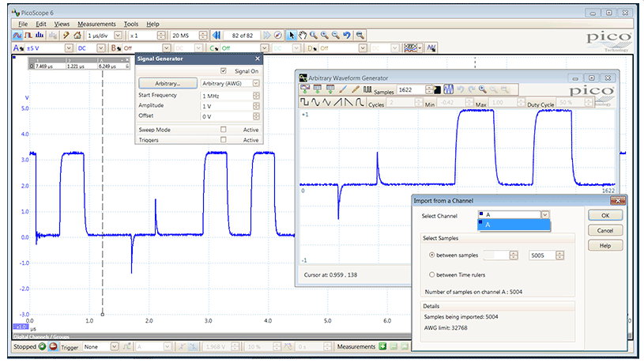Click Cancel in Import from a Channel
Screen dimensions: 644x363
pyautogui.click(x=605, y=230)
